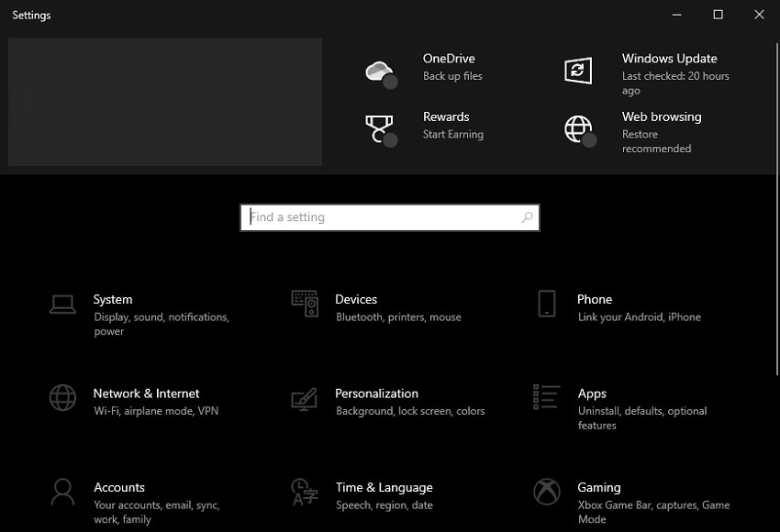Open Gaming settings title

(599, 487)
